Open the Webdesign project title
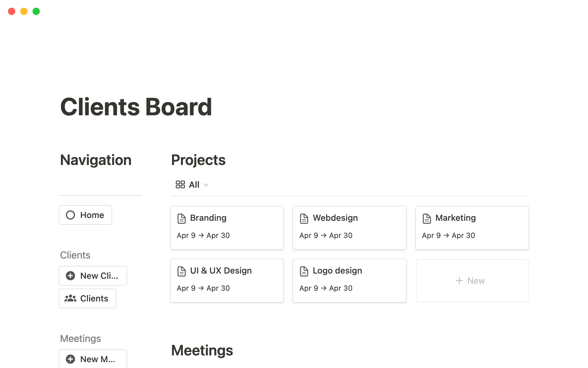Image resolution: width=588 pixels, height=368 pixels. pyautogui.click(x=335, y=218)
